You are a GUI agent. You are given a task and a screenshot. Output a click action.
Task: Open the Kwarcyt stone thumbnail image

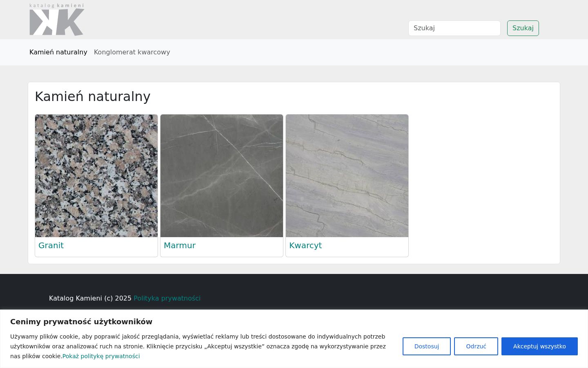click(x=347, y=176)
